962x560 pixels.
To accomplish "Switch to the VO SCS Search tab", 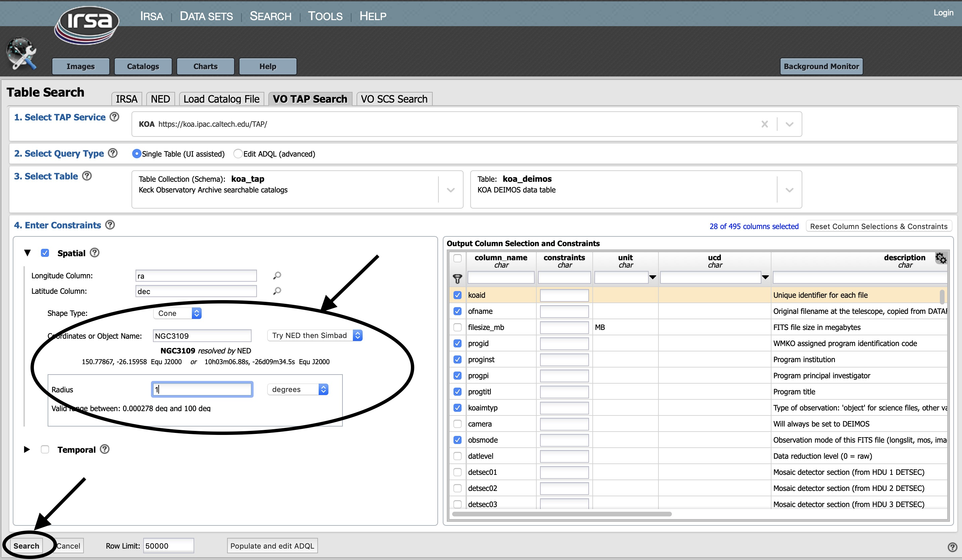I will (394, 99).
